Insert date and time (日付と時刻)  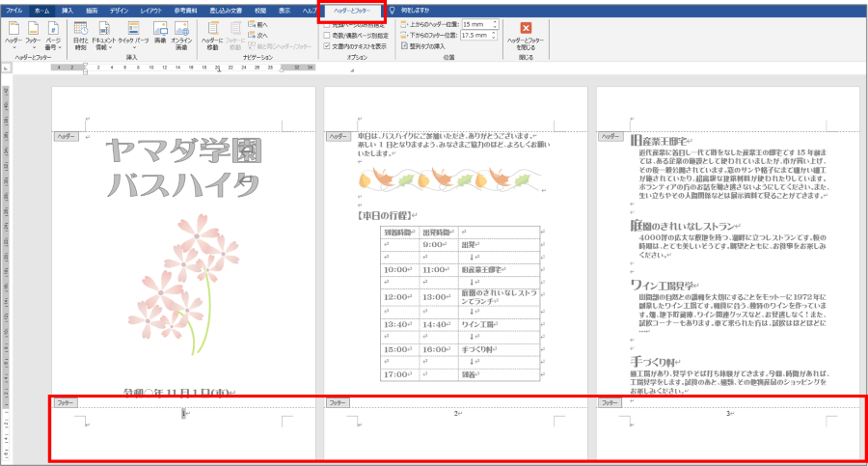point(80,36)
